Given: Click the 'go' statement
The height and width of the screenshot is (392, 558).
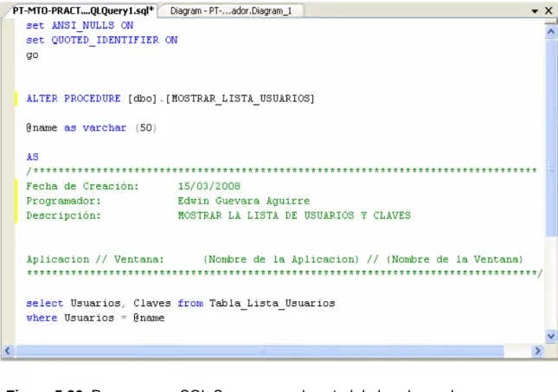Looking at the screenshot, I should tap(32, 55).
